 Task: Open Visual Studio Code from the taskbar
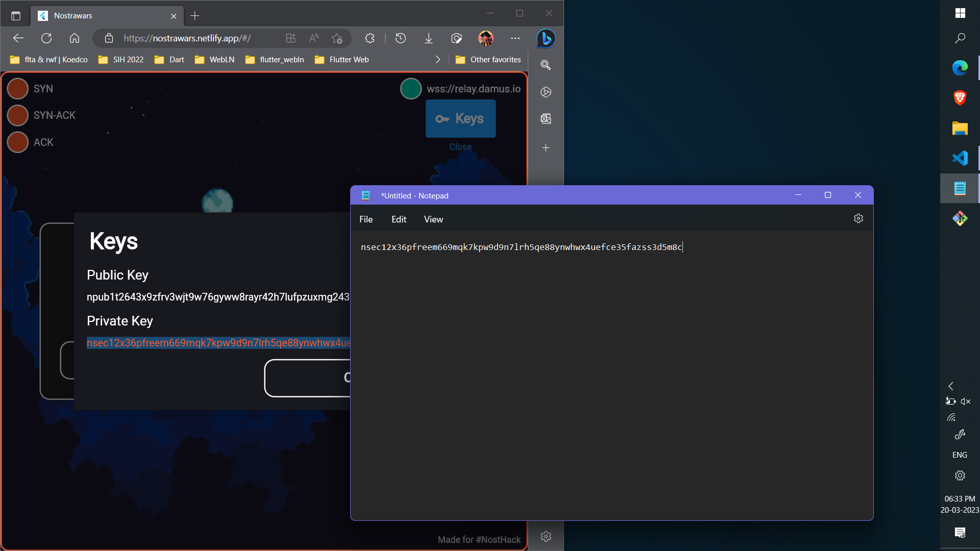click(960, 158)
